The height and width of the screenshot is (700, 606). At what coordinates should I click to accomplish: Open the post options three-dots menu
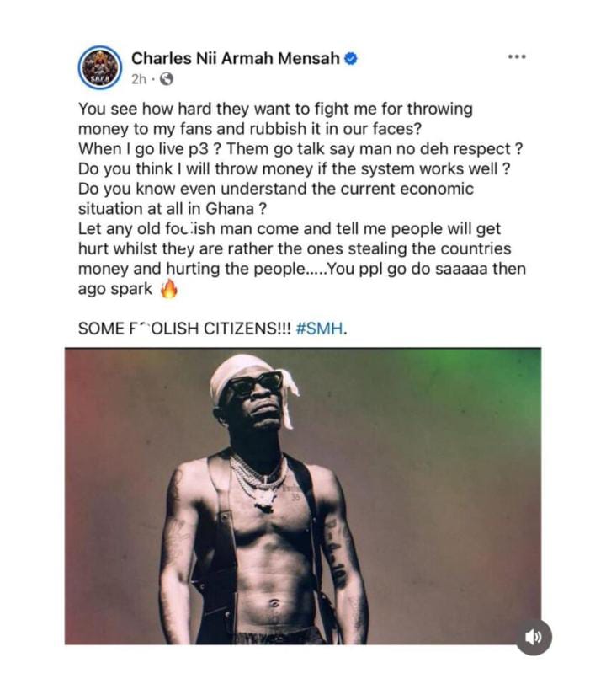[516, 57]
